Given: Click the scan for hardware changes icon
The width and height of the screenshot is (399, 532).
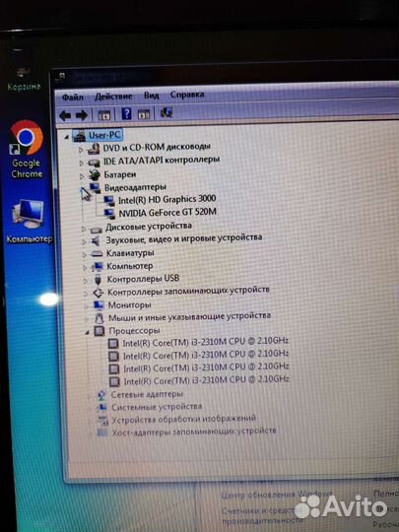Looking at the screenshot, I should 166,112.
